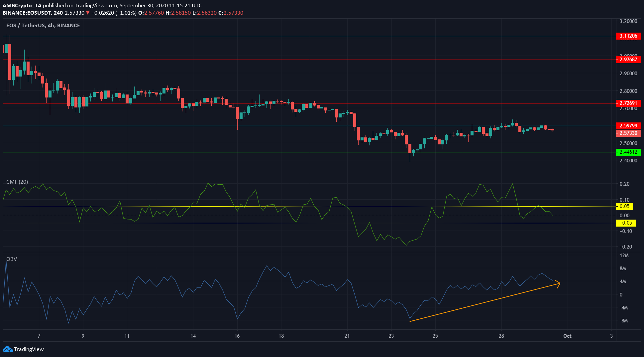Screen dimensions: 644x357
Task: Click the red downward triangle price indicator
Action: tap(87, 13)
